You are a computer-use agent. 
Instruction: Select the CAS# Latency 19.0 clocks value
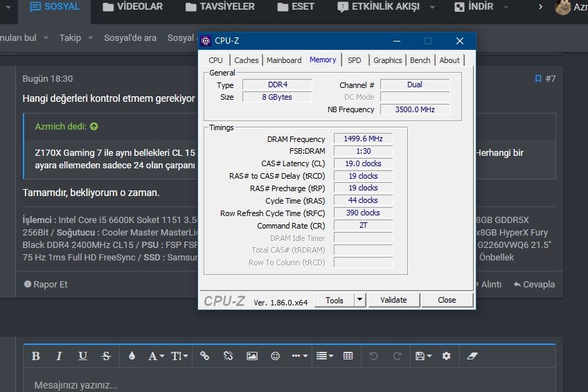(x=363, y=163)
